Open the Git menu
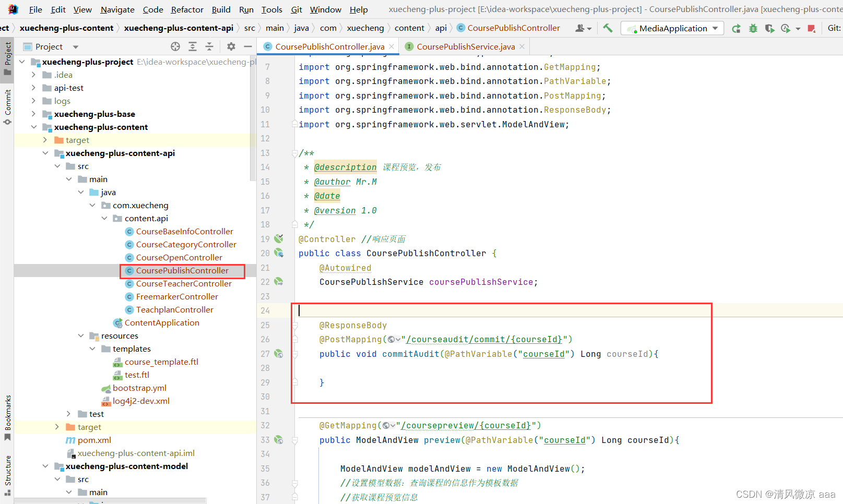Viewport: 843px width, 504px height. (x=296, y=9)
